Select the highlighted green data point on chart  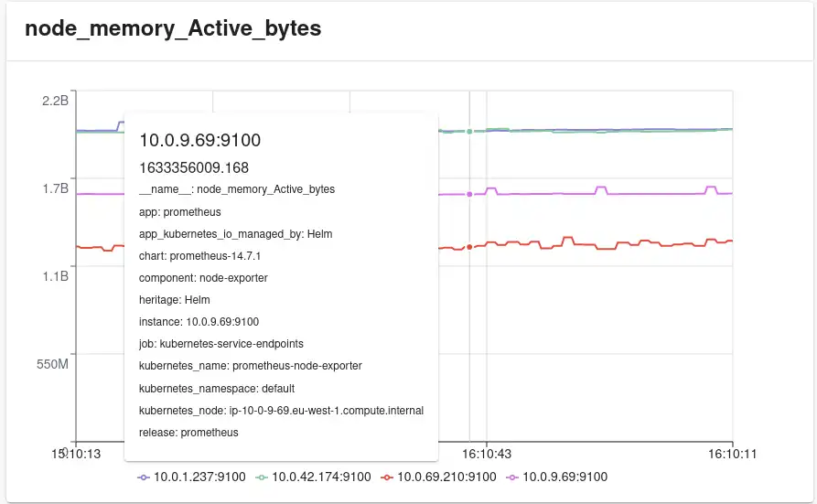pos(469,132)
